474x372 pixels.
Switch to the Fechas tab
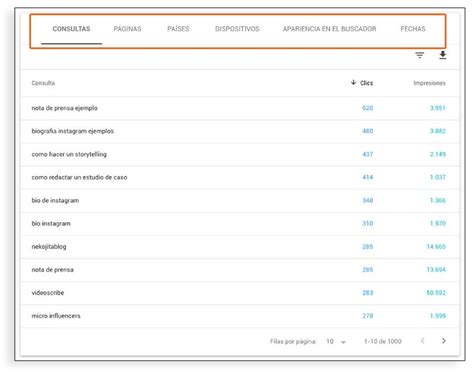point(413,29)
